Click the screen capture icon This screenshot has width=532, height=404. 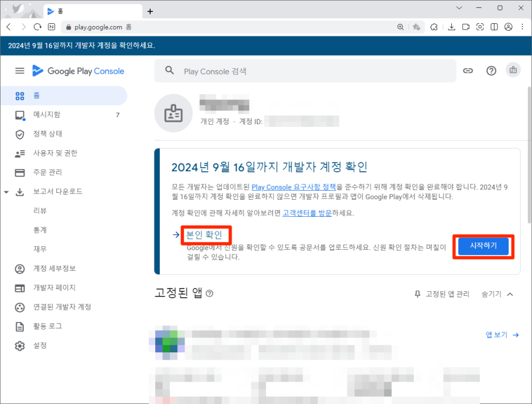point(480,27)
